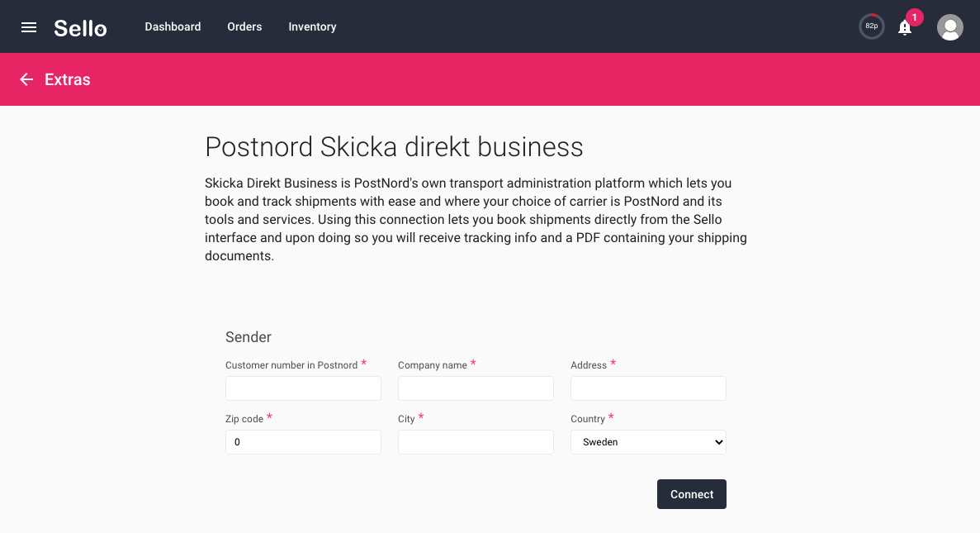
Task: Click the notification count badge
Action: [x=915, y=17]
